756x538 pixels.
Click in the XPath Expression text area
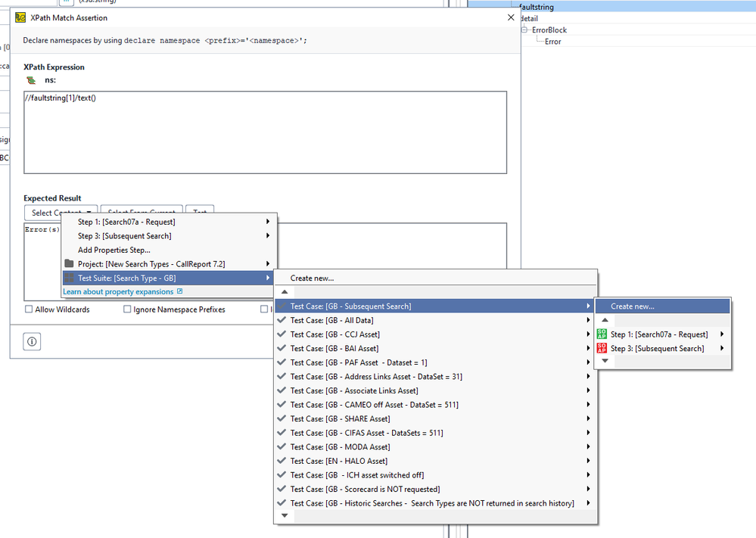tap(265, 132)
